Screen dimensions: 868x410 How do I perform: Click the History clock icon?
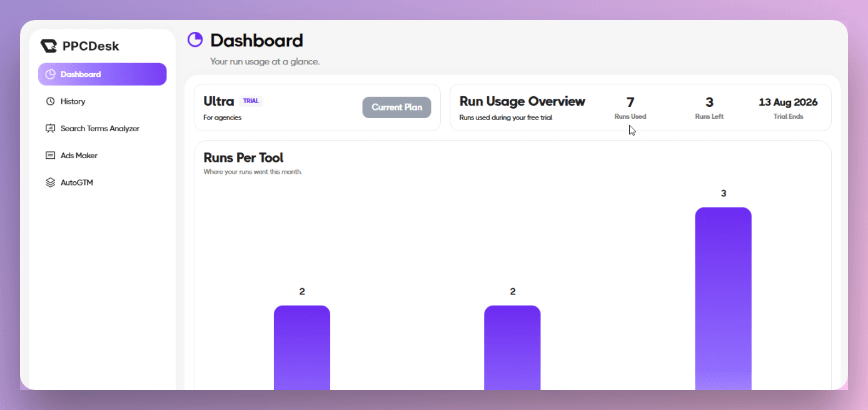(51, 101)
